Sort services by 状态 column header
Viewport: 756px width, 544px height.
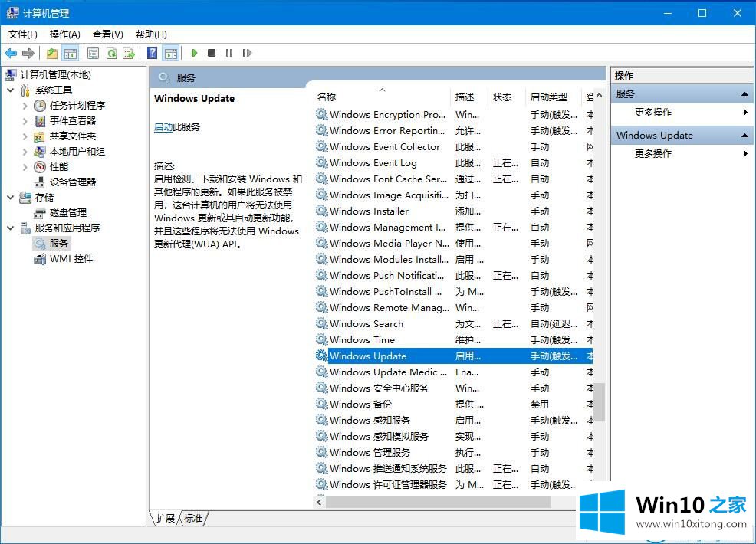coord(506,97)
